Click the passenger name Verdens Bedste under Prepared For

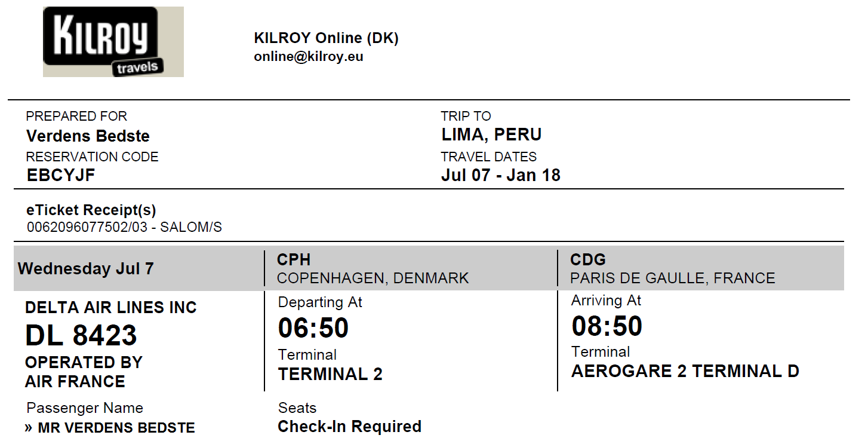88,136
